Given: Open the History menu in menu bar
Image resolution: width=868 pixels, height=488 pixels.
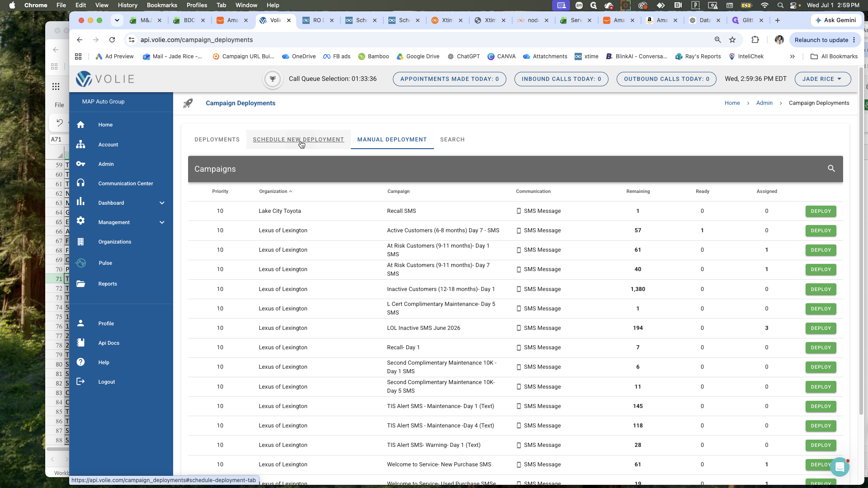Looking at the screenshot, I should tap(127, 5).
